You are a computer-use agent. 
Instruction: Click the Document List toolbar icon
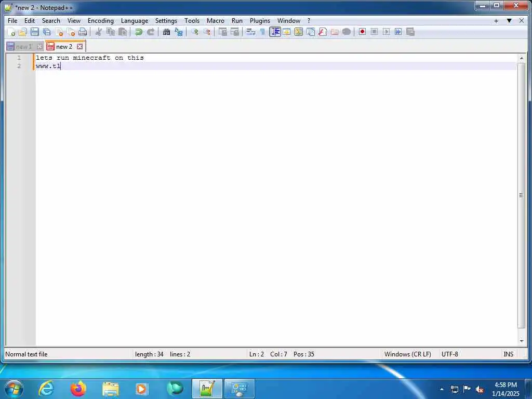(x=311, y=32)
